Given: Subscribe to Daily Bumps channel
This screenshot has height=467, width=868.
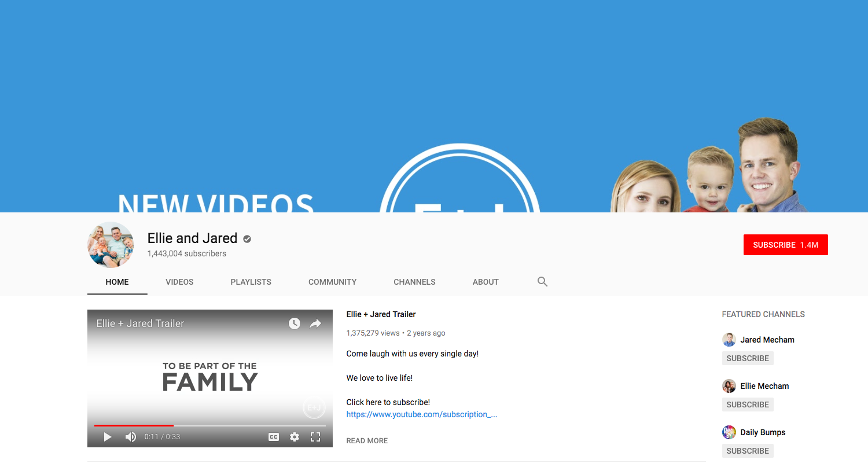Looking at the screenshot, I should click(x=747, y=450).
